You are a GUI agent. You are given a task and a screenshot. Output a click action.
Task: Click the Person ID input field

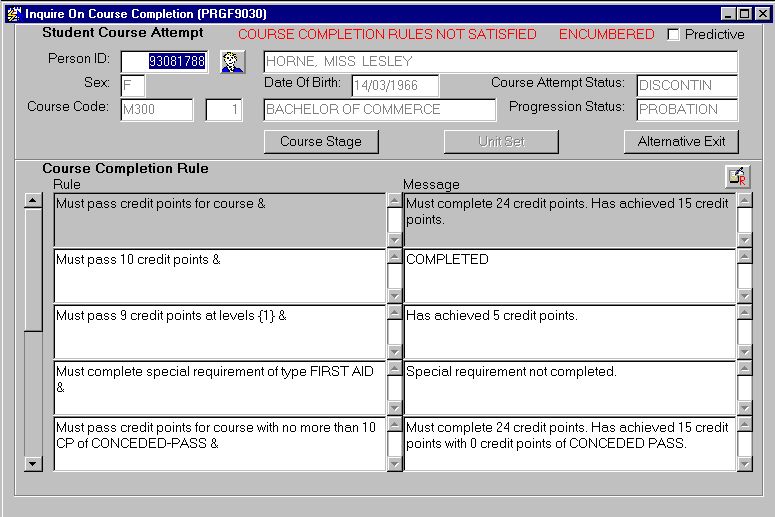point(165,62)
